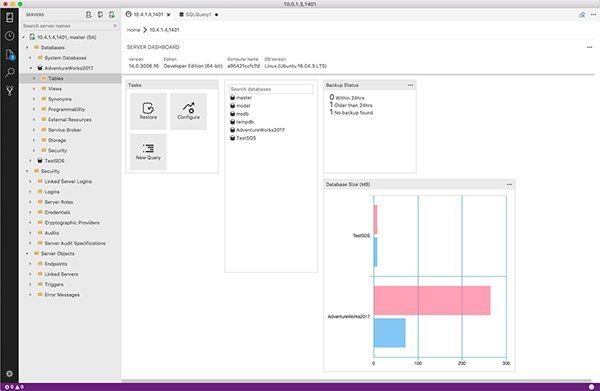Open Task History clock icon

click(x=10, y=36)
